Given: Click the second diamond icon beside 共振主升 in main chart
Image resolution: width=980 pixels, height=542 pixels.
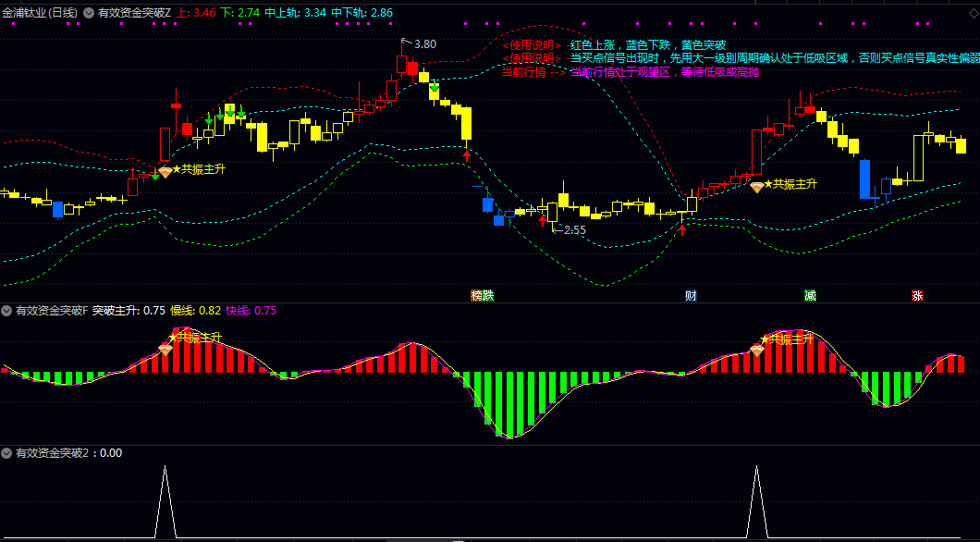Looking at the screenshot, I should coord(757,187).
